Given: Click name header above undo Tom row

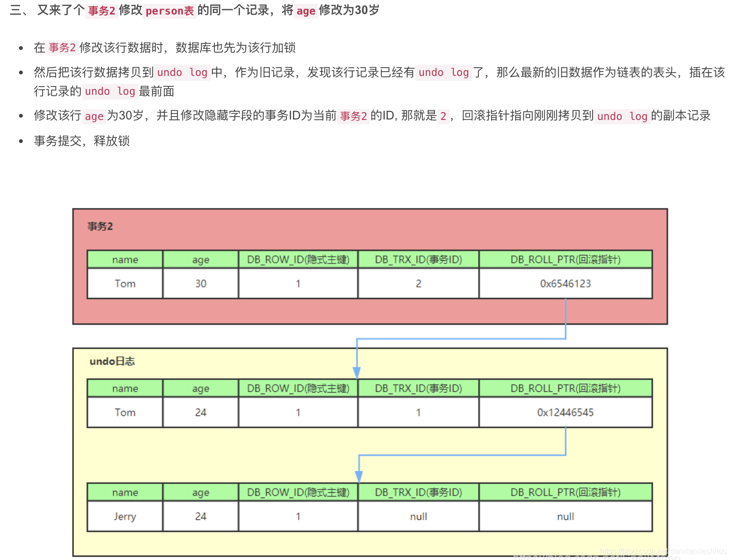Looking at the screenshot, I should [x=125, y=388].
